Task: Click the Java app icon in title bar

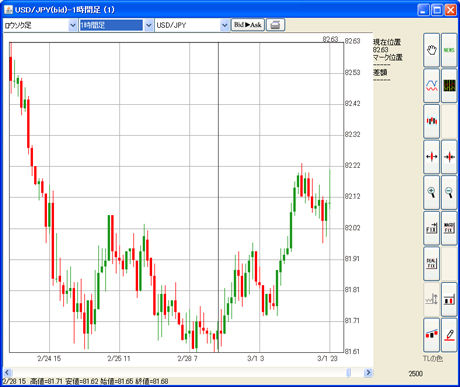Action: coord(8,10)
